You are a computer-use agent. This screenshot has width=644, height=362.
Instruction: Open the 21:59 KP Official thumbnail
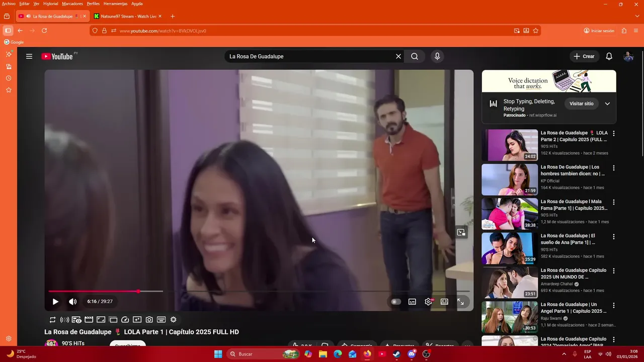point(510,179)
